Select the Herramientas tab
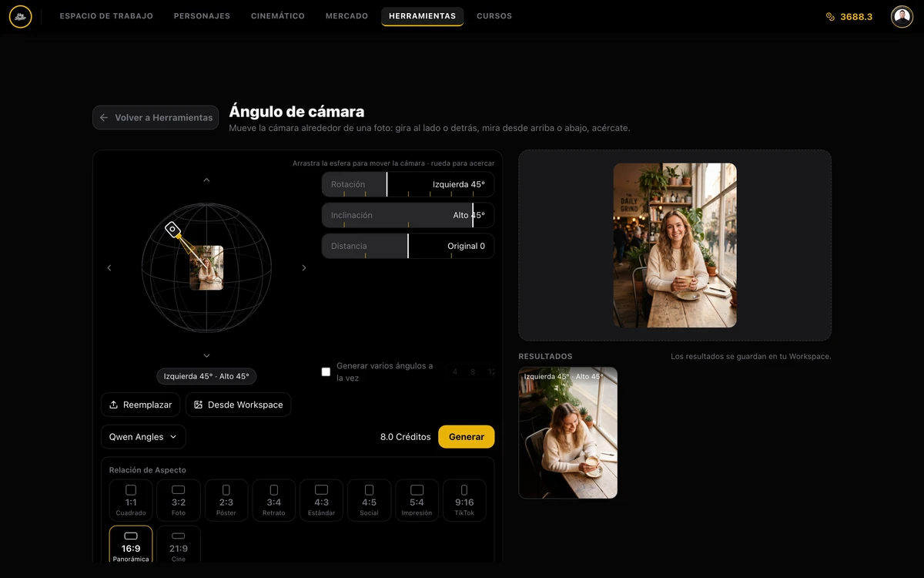Screen dimensions: 924x578 click(x=422, y=16)
